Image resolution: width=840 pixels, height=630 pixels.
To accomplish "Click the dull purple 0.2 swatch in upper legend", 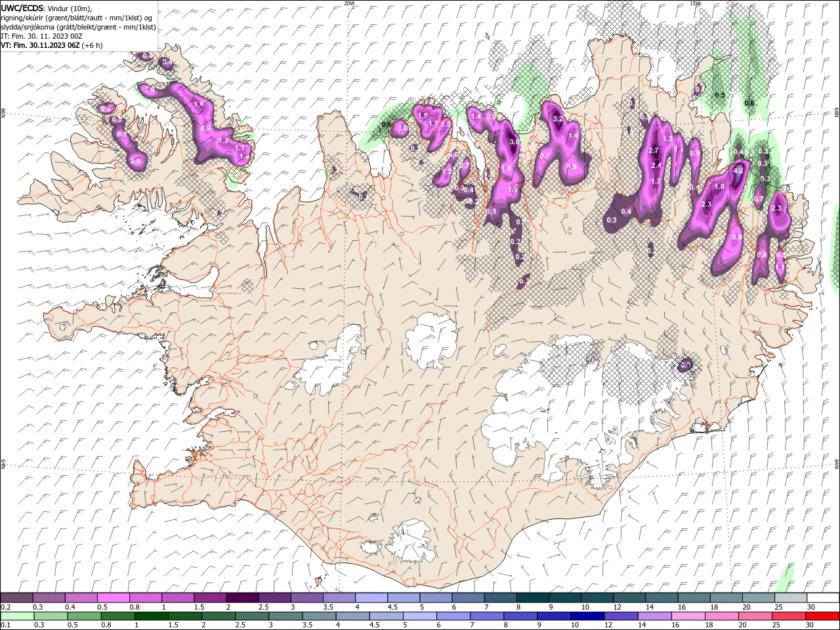I will [x=16, y=598].
